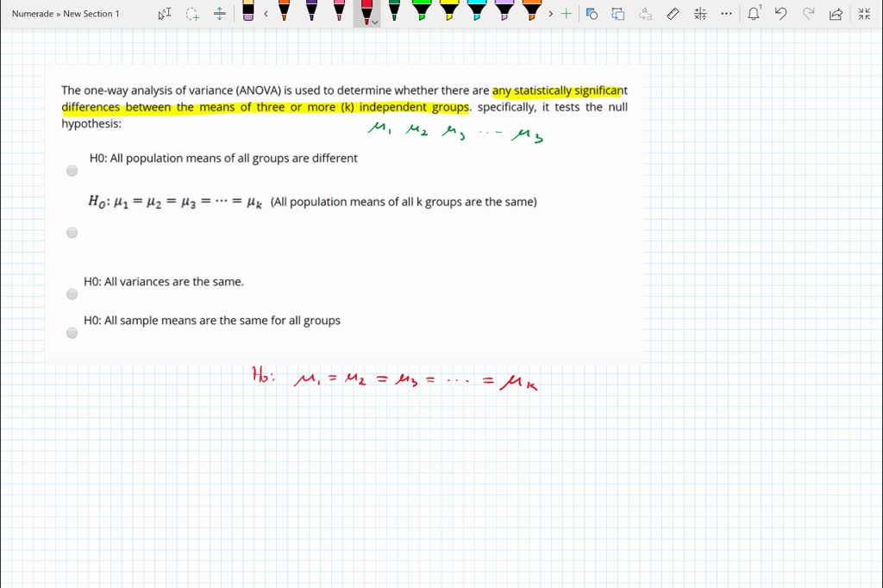This screenshot has height=588, width=883.
Task: Pick up the eraser tool
Action: pos(248,14)
